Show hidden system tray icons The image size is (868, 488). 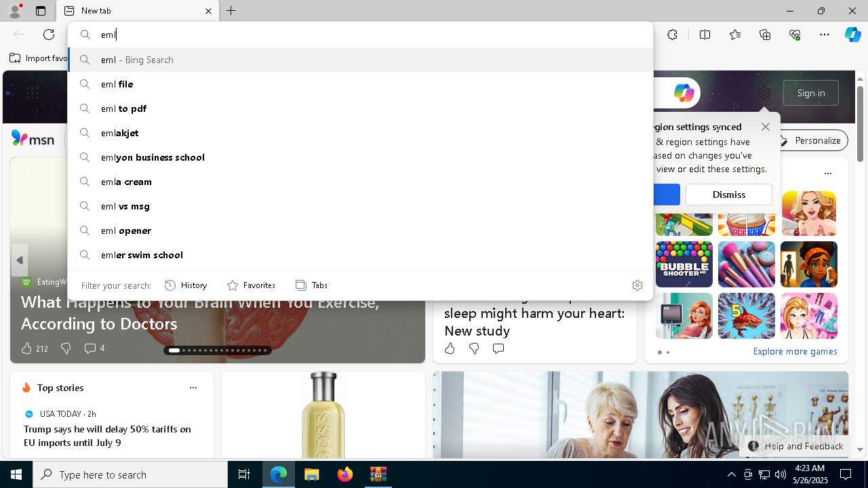731,474
